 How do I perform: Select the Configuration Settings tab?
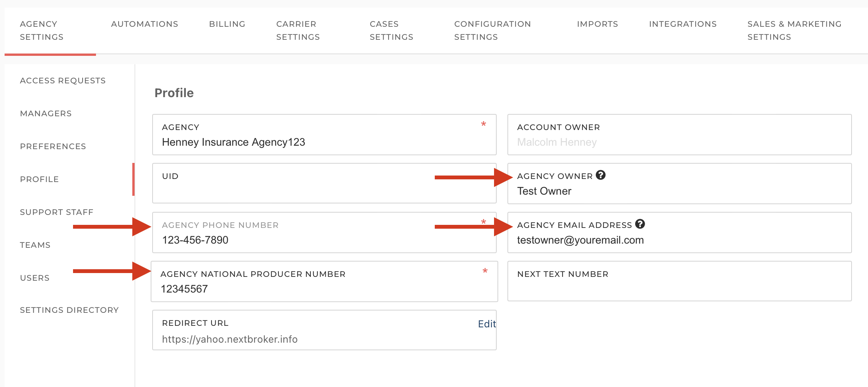coord(492,31)
